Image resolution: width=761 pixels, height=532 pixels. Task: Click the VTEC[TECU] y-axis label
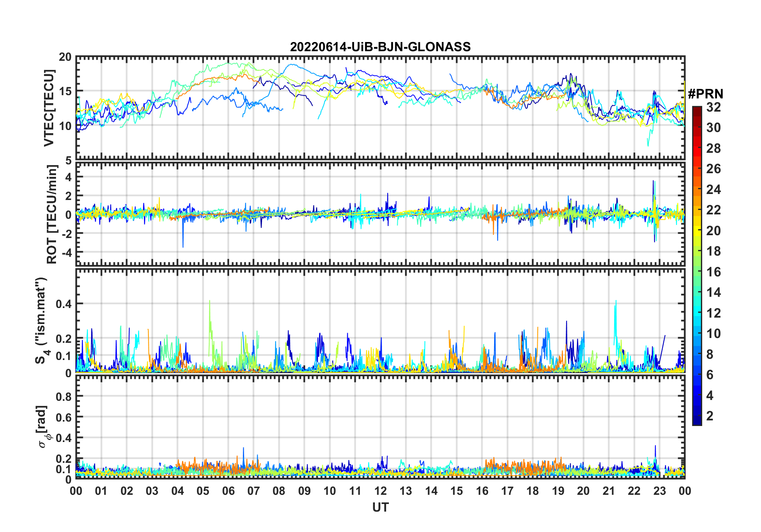tap(49, 108)
